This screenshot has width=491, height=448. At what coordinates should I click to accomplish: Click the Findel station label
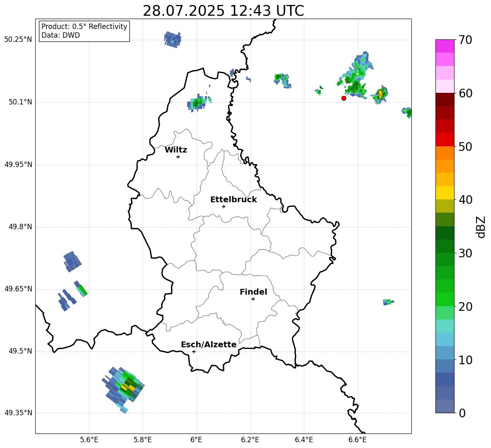253,292
